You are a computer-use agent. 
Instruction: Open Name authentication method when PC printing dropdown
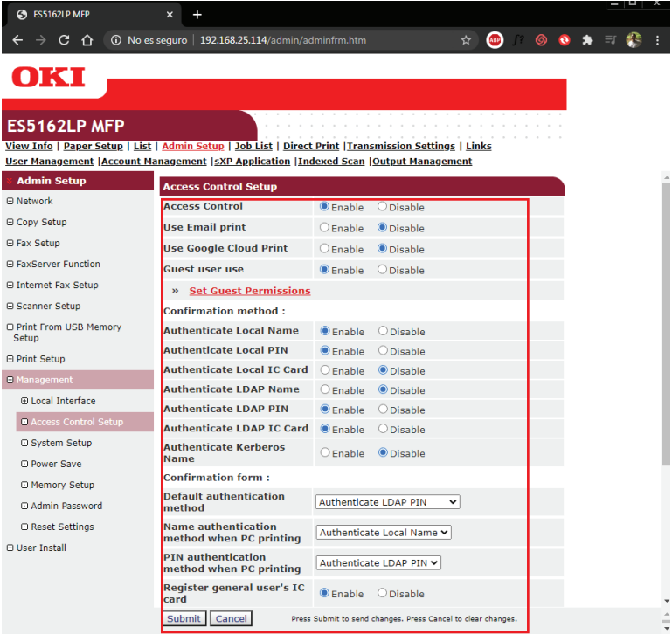(x=384, y=533)
